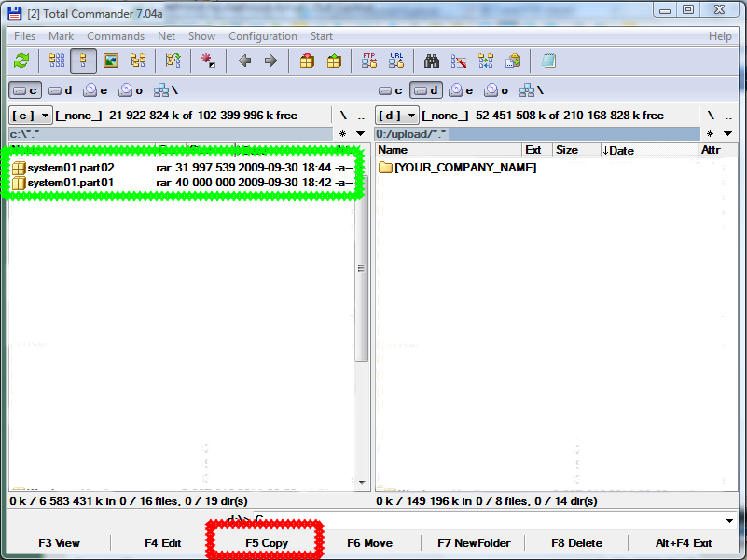Click the left panel vertical scrollbar
This screenshot has width=747, height=560.
click(x=363, y=268)
